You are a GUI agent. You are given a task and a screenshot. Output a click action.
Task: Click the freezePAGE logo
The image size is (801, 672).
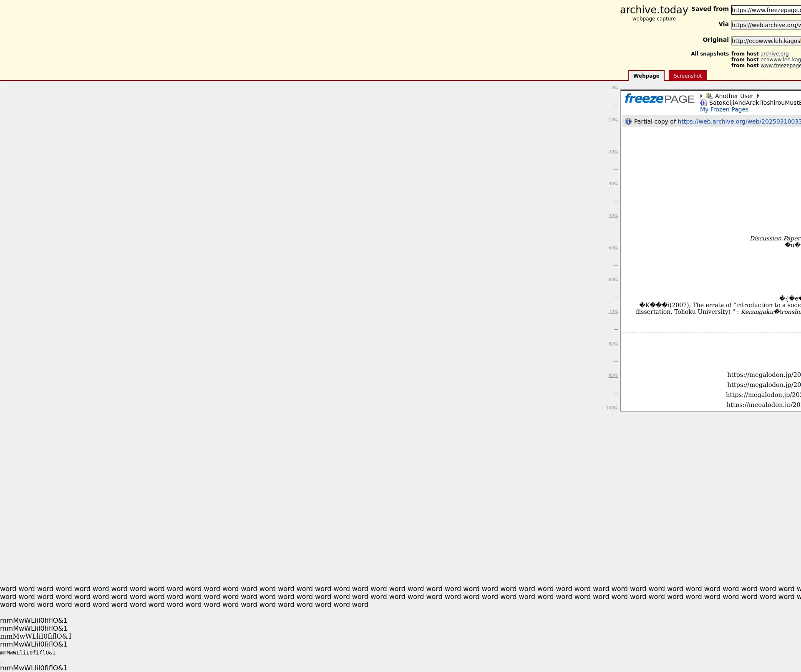click(659, 99)
